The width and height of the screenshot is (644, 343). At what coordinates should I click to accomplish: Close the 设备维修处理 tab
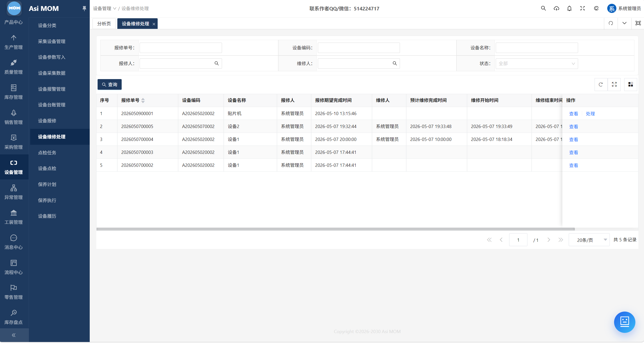pyautogui.click(x=154, y=24)
